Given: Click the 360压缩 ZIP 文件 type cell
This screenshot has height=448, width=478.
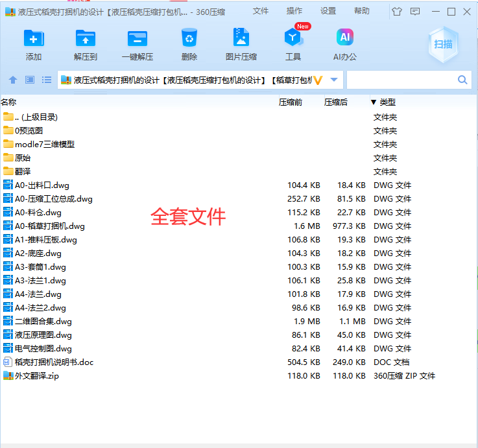Looking at the screenshot, I should coord(404,375).
